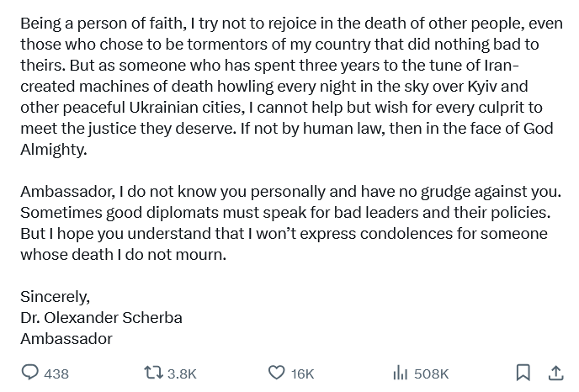Click 'Ambassador, I do not know' sentence start

click(105, 192)
